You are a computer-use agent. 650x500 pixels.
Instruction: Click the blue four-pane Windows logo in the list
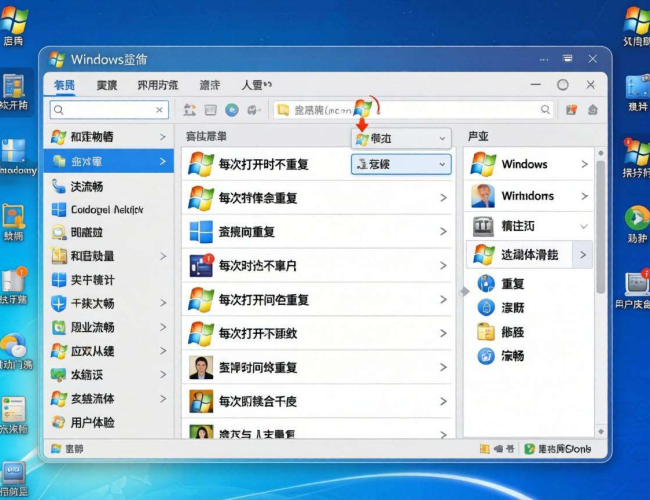point(201,231)
